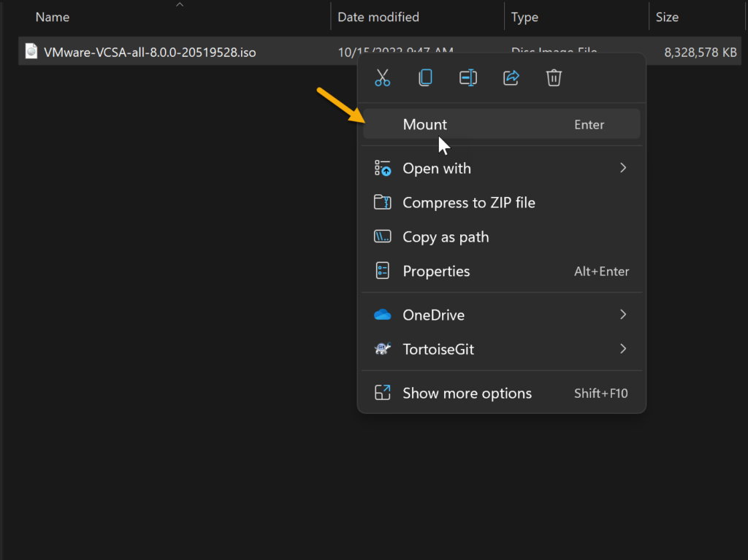The image size is (748, 560).
Task: Expand the Open with submenu arrow
Action: pos(623,168)
